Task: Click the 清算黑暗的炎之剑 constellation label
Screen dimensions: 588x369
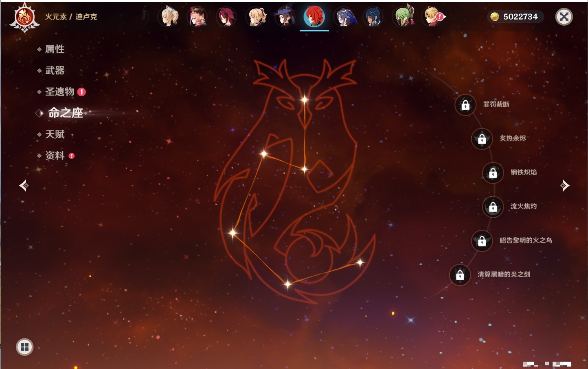Action: tap(504, 274)
